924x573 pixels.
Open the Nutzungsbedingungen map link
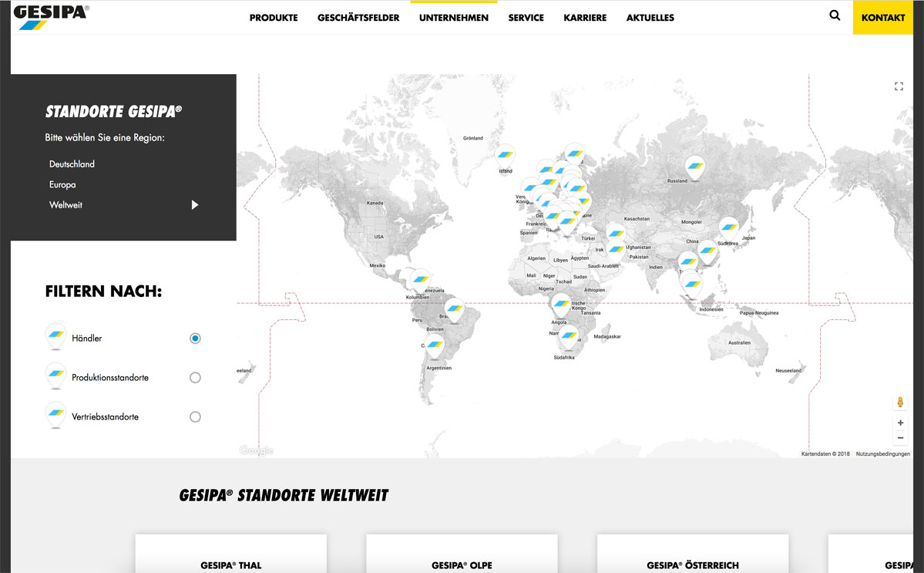click(882, 454)
